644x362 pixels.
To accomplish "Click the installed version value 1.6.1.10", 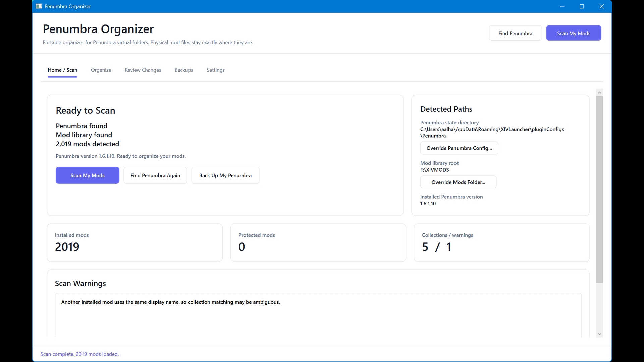I will (428, 204).
